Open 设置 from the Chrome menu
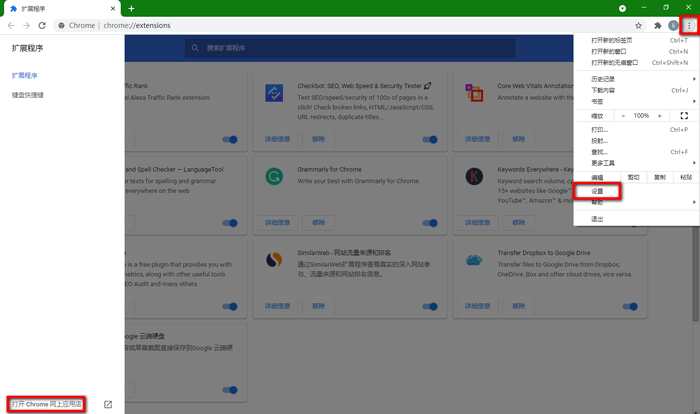700x414 pixels. (597, 191)
